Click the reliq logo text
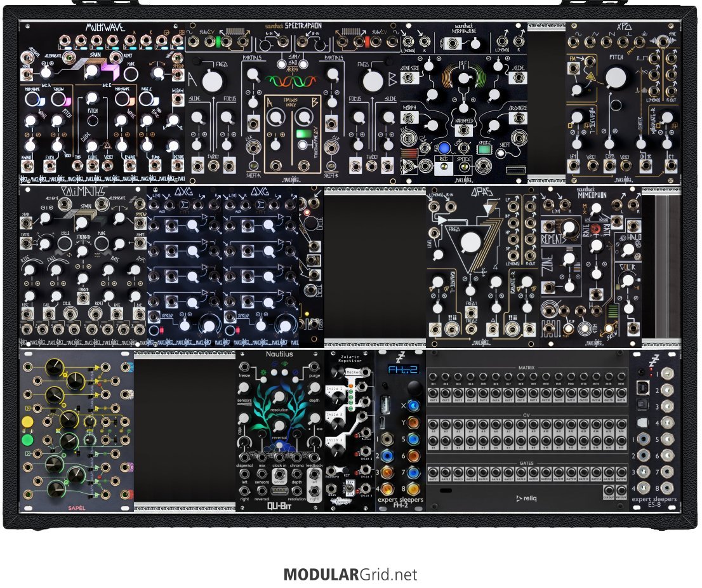702x588 pixels. [x=526, y=498]
